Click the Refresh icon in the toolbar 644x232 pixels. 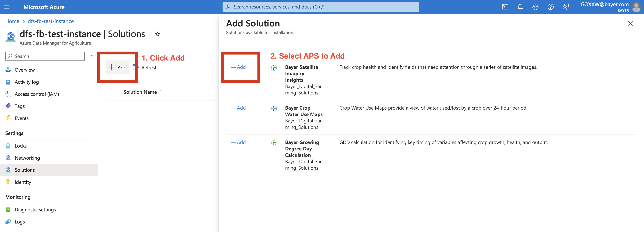click(x=135, y=67)
